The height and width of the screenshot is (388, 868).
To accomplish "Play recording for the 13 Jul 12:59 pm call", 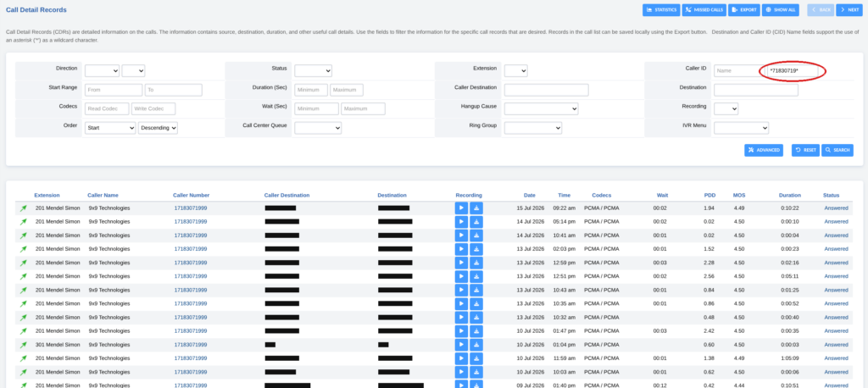I will 461,263.
